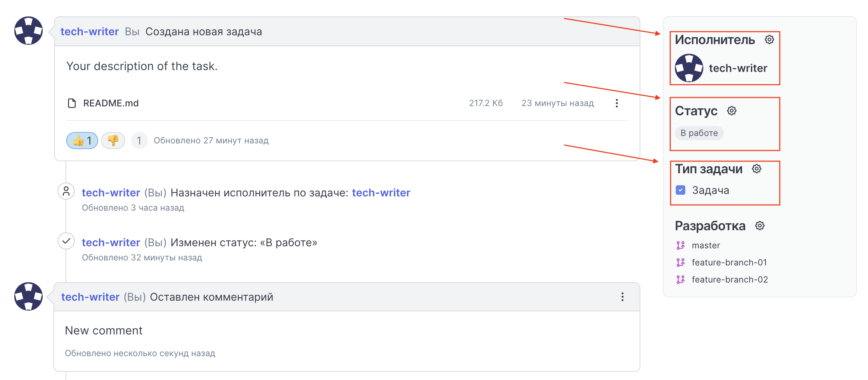
Task: Click avatar beside Оставлен комментарий
Action: pos(28,296)
